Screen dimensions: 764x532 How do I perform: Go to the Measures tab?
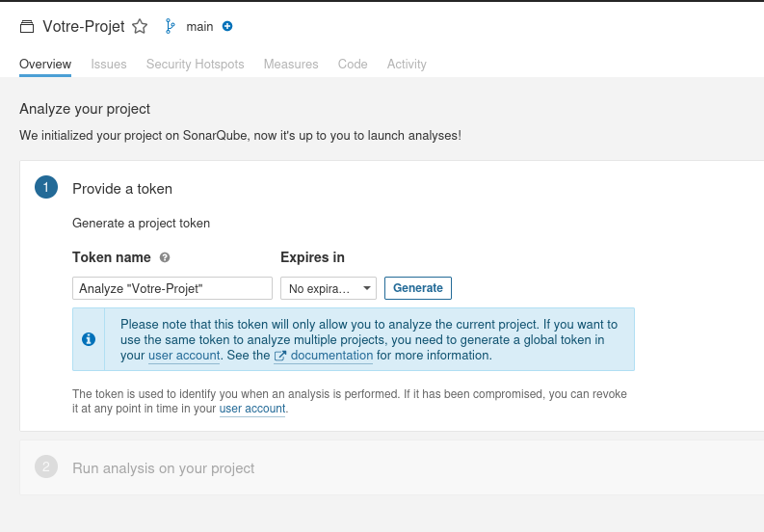291,64
